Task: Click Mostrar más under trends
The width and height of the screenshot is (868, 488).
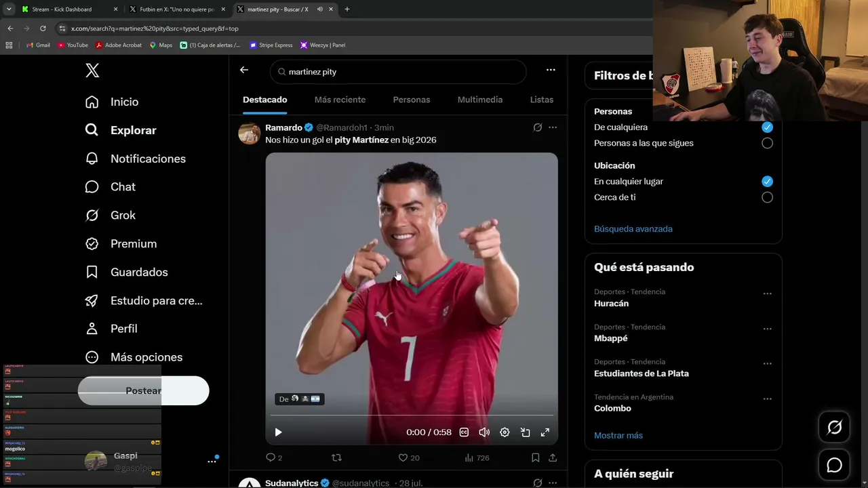Action: pos(618,435)
